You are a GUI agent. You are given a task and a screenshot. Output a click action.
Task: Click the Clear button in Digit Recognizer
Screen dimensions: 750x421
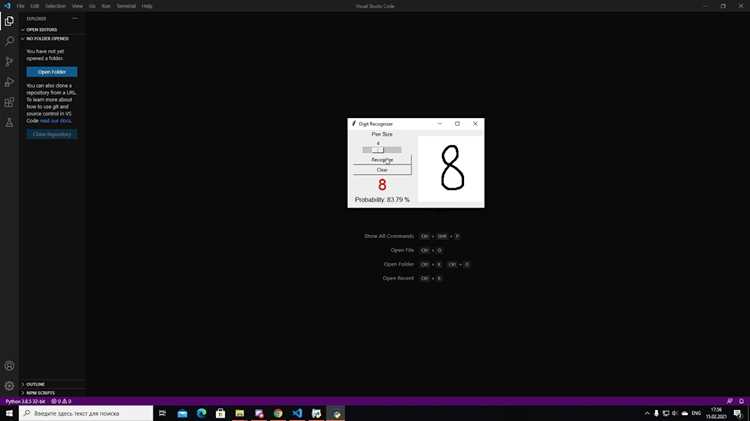382,170
